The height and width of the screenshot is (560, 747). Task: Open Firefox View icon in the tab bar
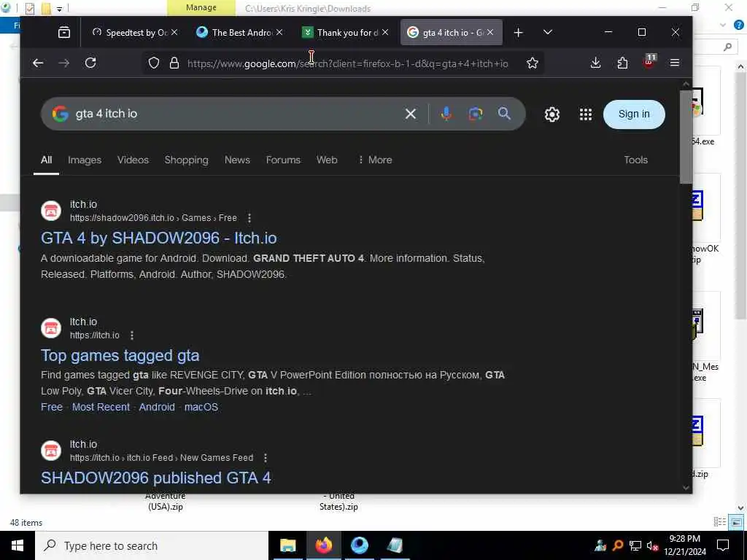(x=64, y=32)
